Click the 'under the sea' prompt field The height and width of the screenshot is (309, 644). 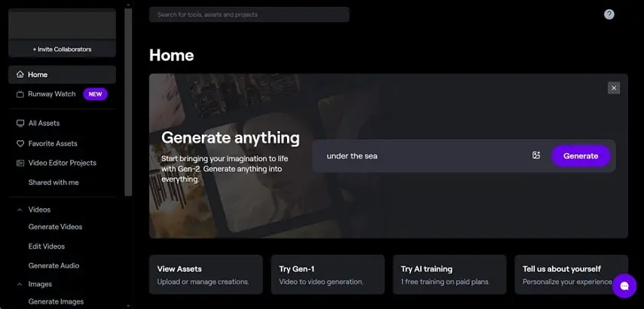422,156
